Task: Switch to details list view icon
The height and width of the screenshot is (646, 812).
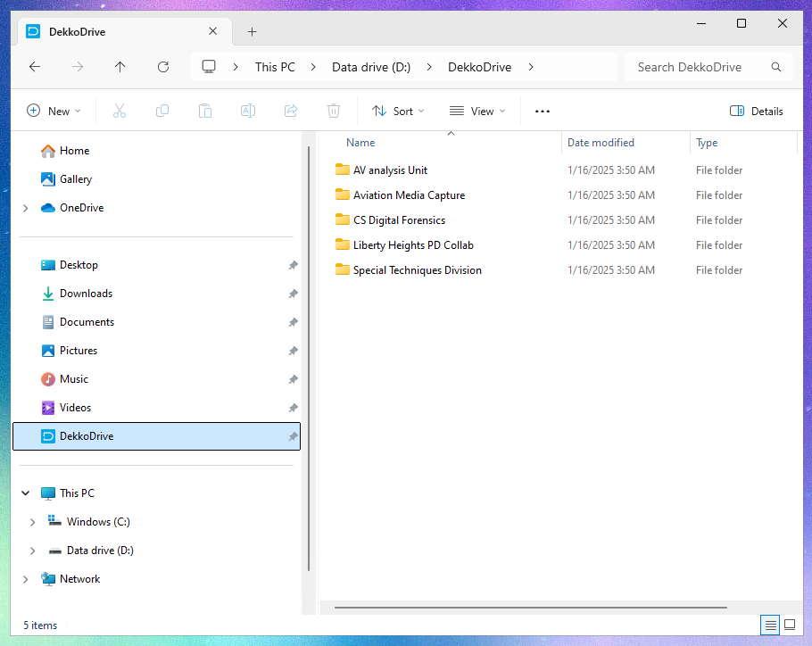Action: [x=770, y=625]
